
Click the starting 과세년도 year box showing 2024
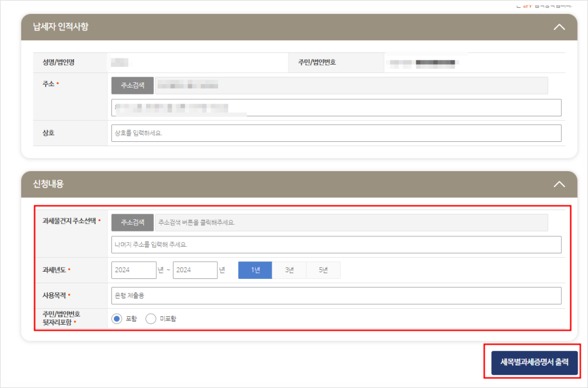point(133,270)
